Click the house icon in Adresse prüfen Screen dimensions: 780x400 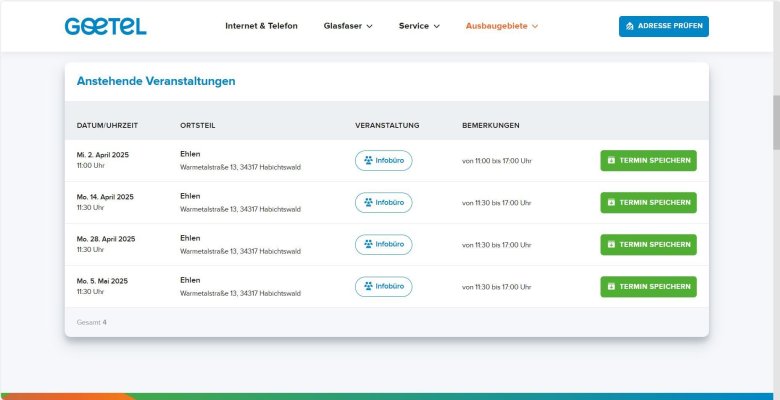630,26
